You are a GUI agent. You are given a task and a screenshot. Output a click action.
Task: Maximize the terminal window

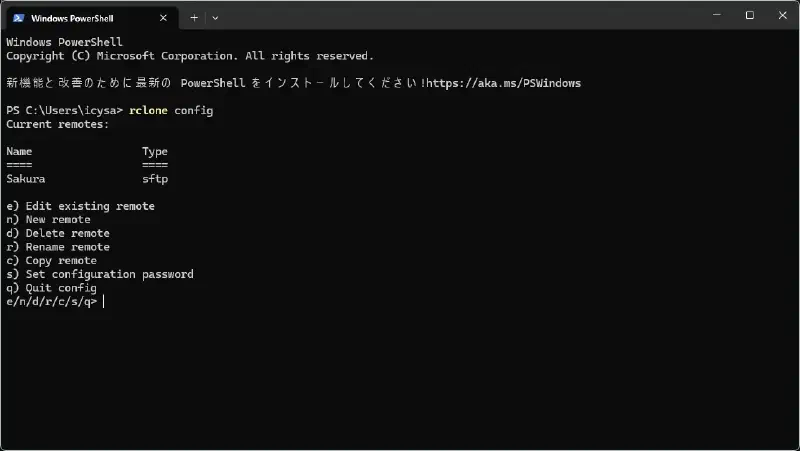coord(749,15)
